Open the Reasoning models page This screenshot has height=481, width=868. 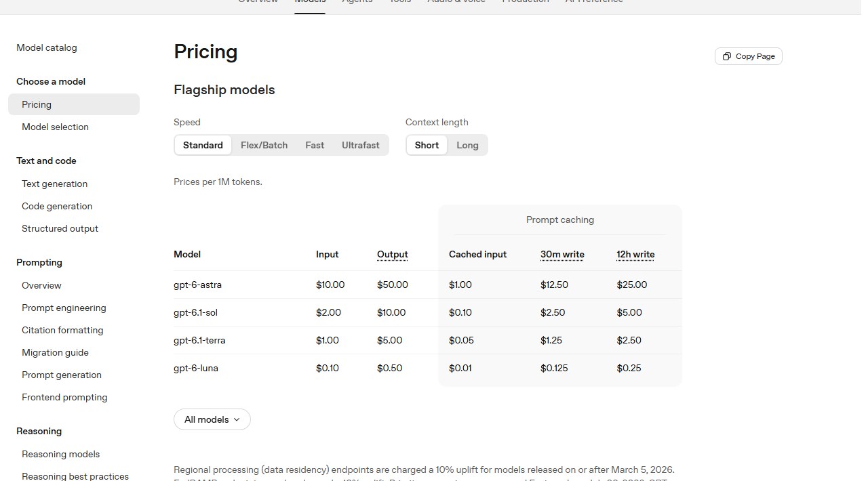pyautogui.click(x=60, y=454)
